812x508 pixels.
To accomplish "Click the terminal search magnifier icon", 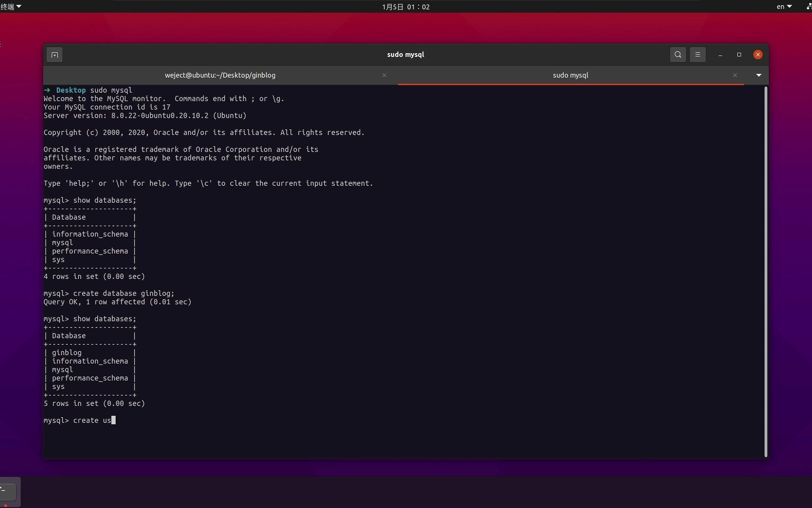I will pos(678,55).
